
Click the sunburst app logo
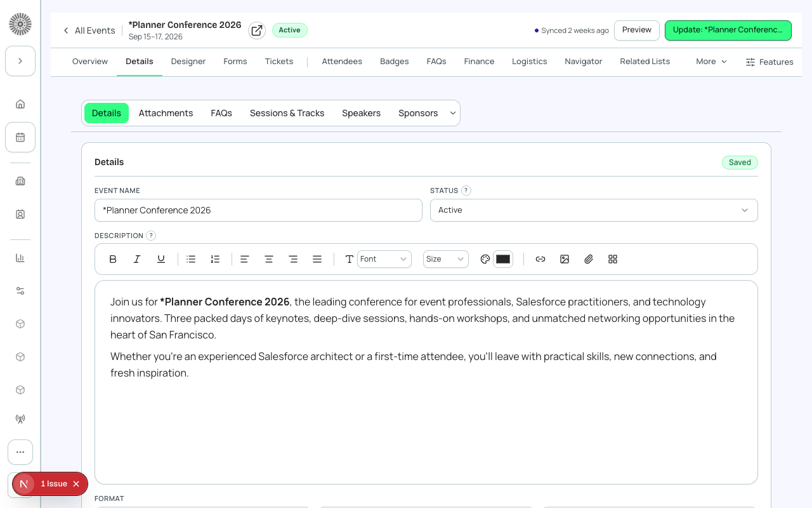20,24
